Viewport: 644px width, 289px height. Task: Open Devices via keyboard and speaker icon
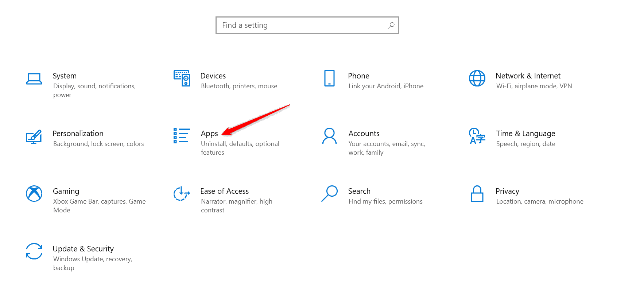pos(182,78)
